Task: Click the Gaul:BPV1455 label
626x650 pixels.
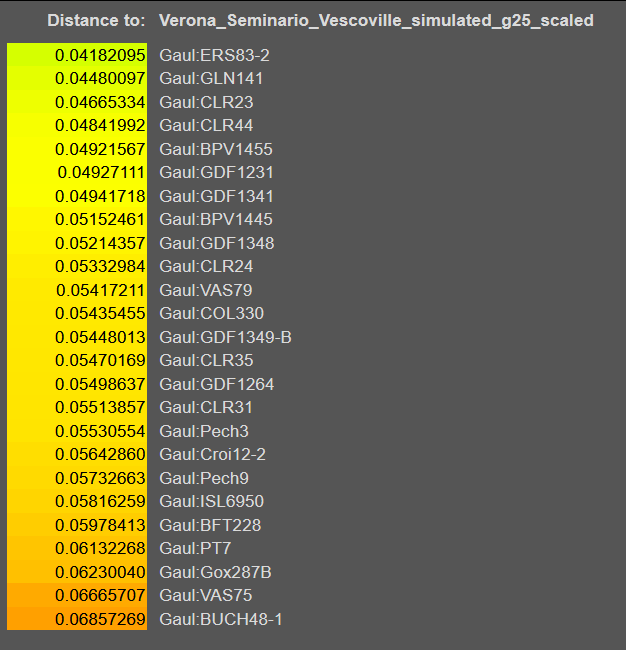Action: click(x=216, y=149)
